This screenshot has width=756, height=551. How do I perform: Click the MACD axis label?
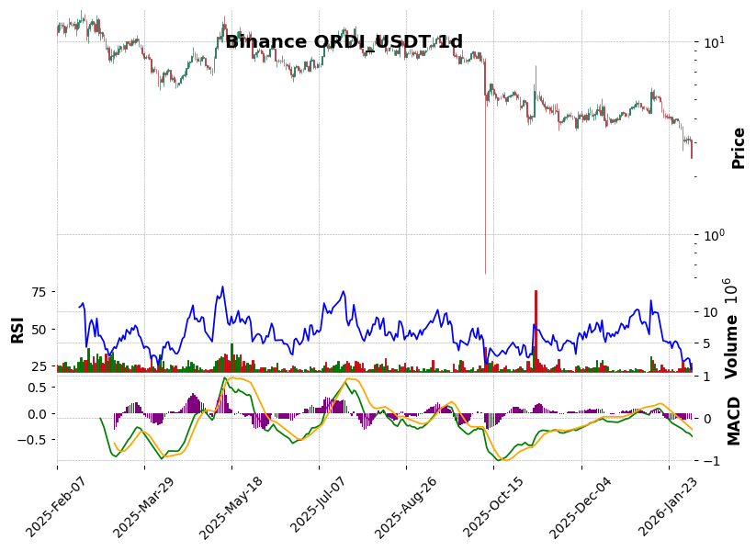point(733,422)
